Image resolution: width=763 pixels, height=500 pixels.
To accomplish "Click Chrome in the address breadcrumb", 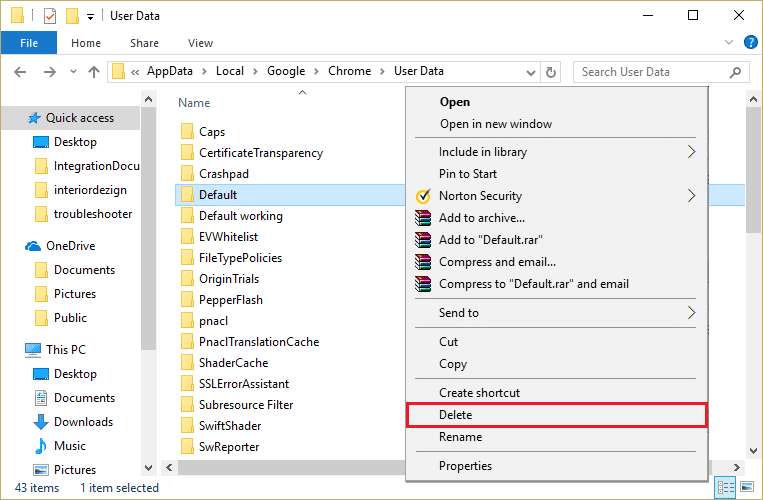I will pos(349,71).
